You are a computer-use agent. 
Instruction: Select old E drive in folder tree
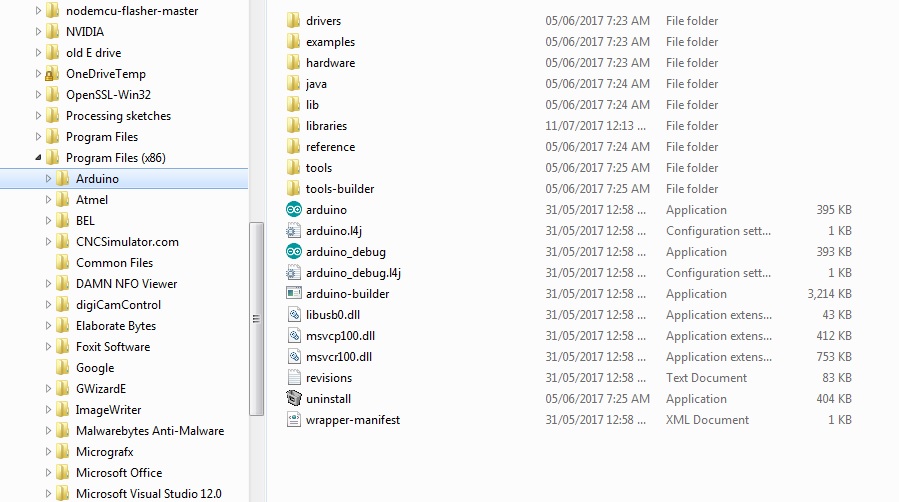click(93, 53)
